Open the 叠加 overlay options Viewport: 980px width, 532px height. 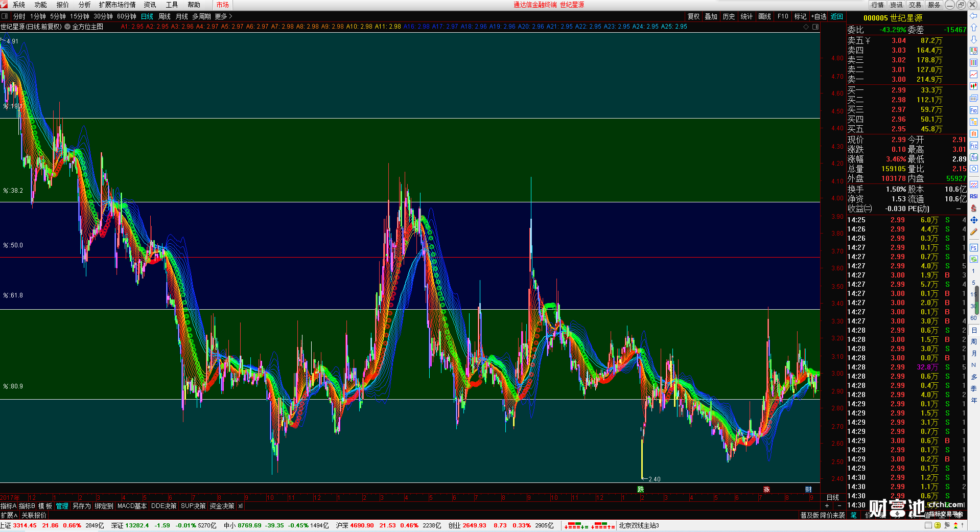[x=711, y=16]
